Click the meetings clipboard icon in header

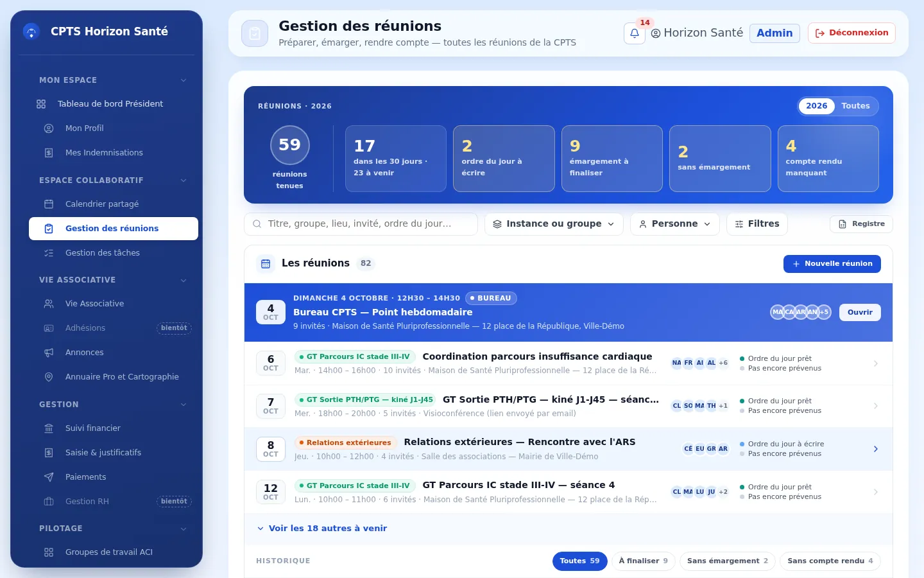click(x=255, y=33)
